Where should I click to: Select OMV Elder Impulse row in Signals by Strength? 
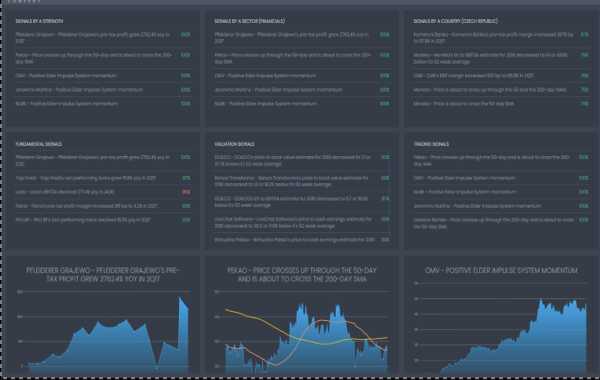(103, 76)
